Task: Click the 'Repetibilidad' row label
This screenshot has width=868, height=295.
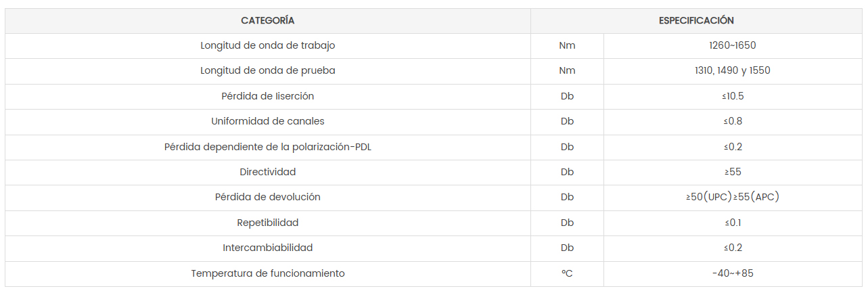Action: point(268,223)
